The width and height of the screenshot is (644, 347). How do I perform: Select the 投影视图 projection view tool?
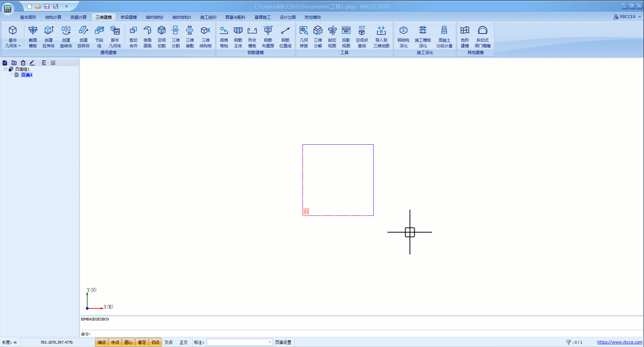click(346, 37)
